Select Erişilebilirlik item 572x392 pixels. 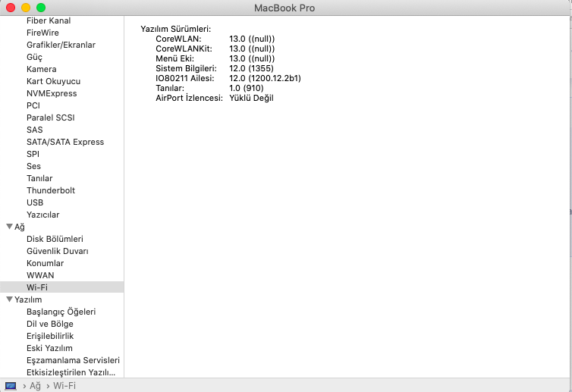[x=50, y=336]
